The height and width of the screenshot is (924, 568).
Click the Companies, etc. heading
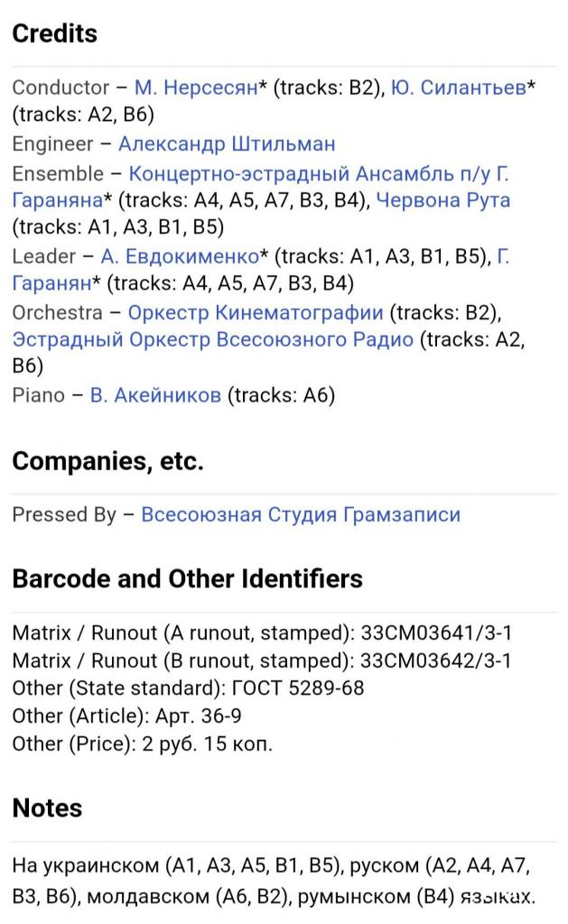tap(107, 461)
